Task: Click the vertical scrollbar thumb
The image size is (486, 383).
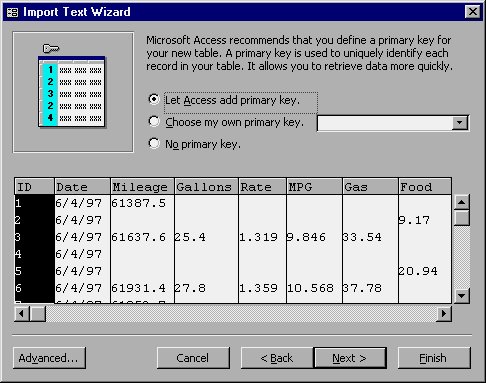Action: [x=462, y=218]
